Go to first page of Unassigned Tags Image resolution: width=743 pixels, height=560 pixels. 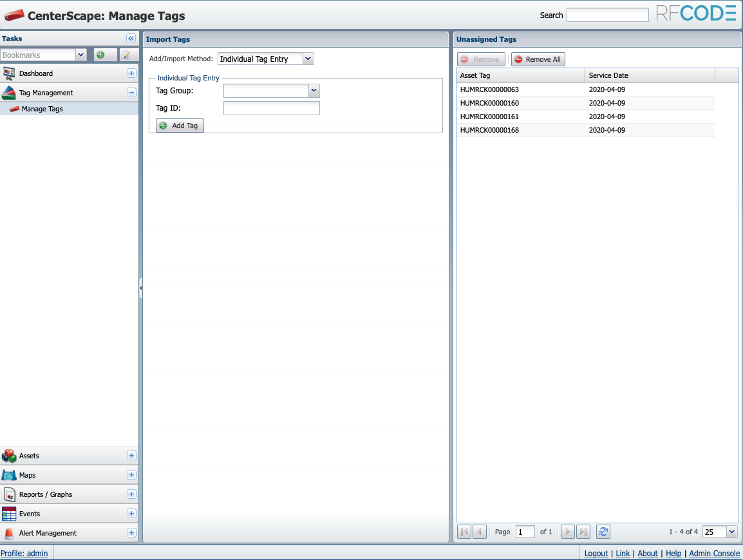pos(464,532)
